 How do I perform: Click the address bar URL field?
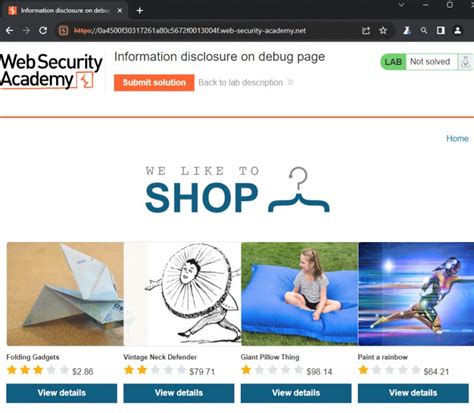207,31
